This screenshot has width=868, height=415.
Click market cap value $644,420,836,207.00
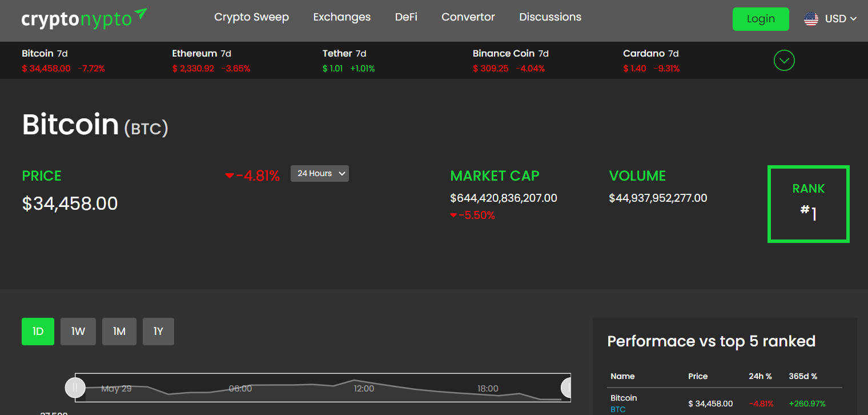tap(504, 198)
